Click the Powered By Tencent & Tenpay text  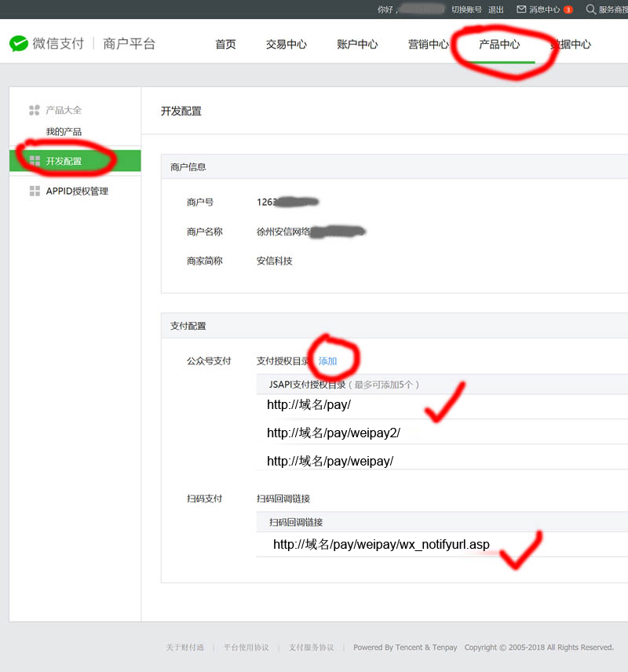405,647
